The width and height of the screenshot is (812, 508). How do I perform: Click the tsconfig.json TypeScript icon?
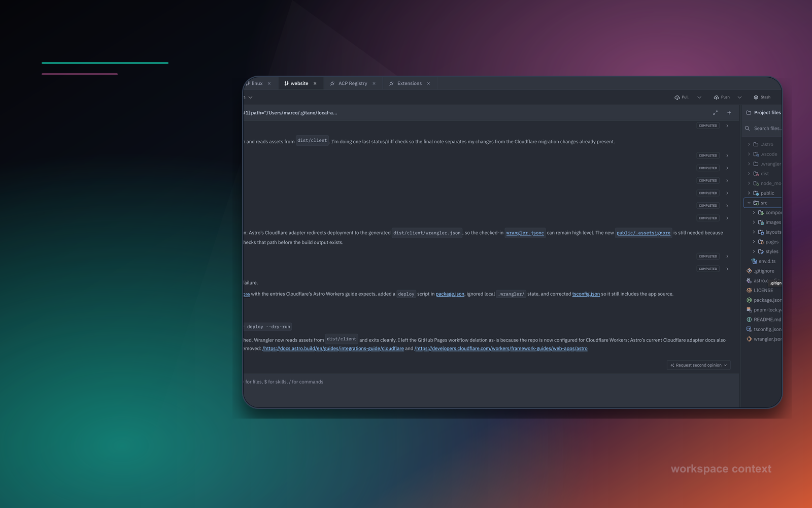(x=749, y=329)
